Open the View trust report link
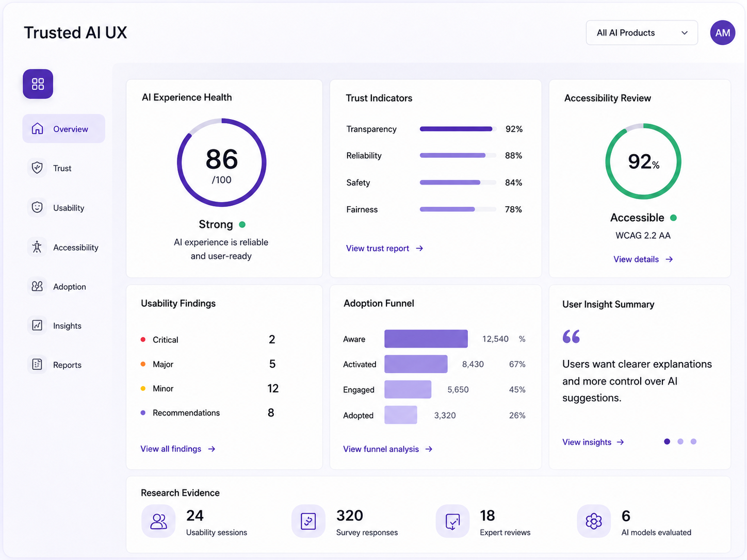This screenshot has width=747, height=560. [378, 249]
